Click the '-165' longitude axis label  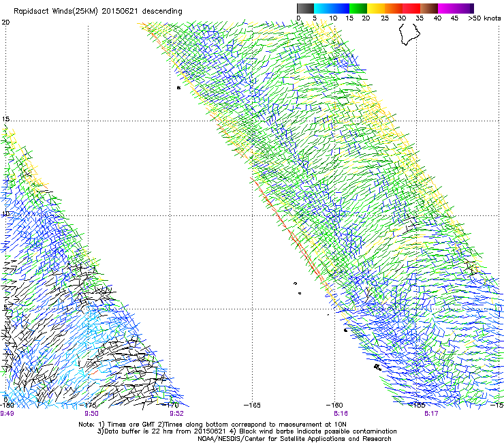tap(252, 406)
